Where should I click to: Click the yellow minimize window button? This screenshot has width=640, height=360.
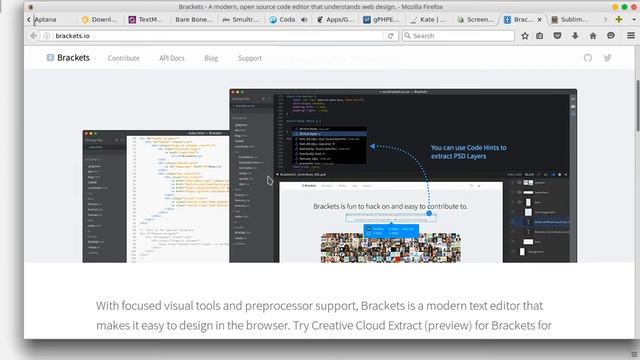point(615,7)
